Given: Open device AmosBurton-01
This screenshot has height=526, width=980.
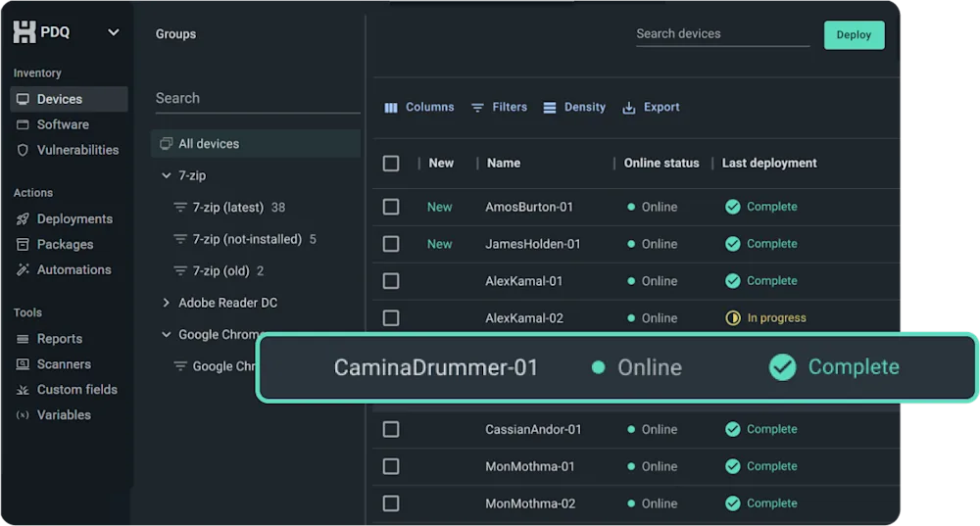Looking at the screenshot, I should point(529,207).
